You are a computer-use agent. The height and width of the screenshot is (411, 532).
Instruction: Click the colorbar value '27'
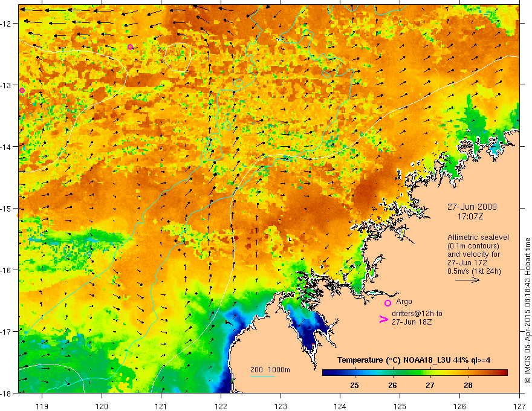[430, 386]
